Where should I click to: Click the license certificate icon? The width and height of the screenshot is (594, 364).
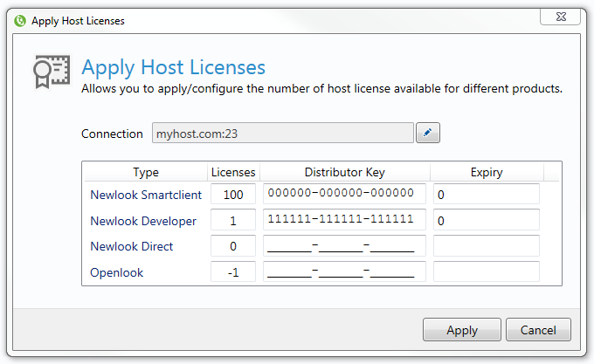click(52, 72)
